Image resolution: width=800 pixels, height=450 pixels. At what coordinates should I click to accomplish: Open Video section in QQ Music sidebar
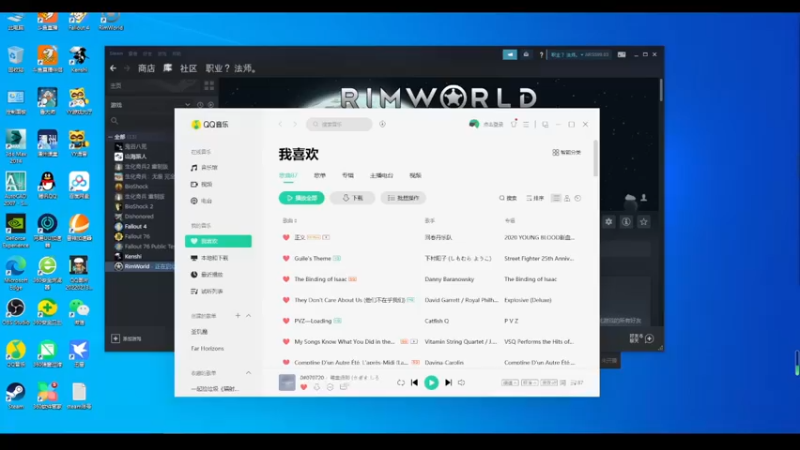click(x=202, y=184)
